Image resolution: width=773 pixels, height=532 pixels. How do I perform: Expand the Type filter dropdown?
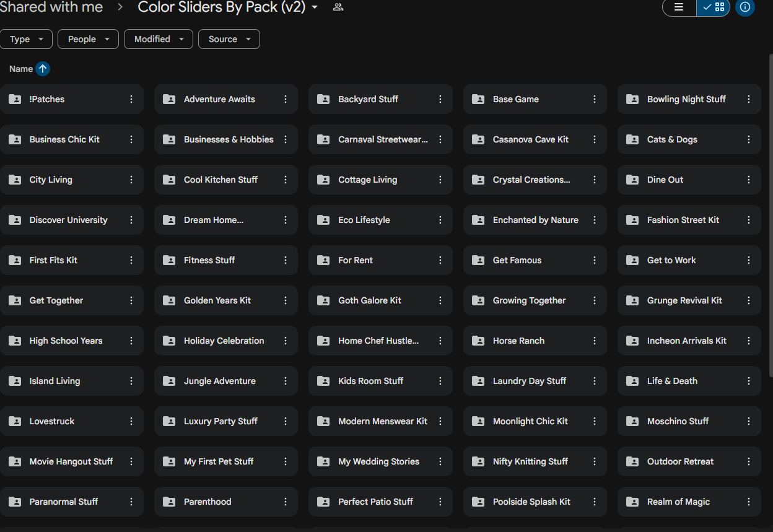coord(27,39)
